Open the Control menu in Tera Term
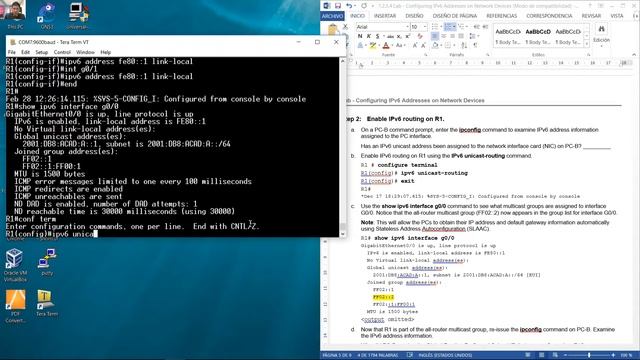 [x=62, y=52]
